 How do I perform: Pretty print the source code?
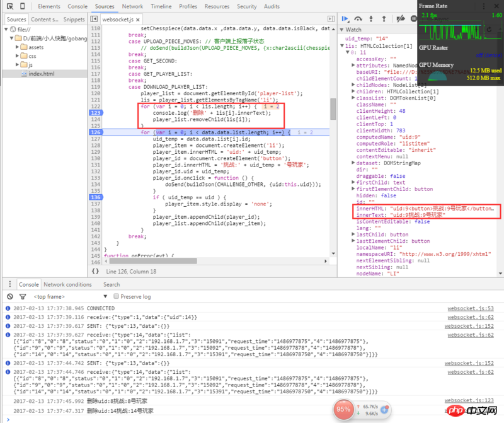(x=95, y=271)
